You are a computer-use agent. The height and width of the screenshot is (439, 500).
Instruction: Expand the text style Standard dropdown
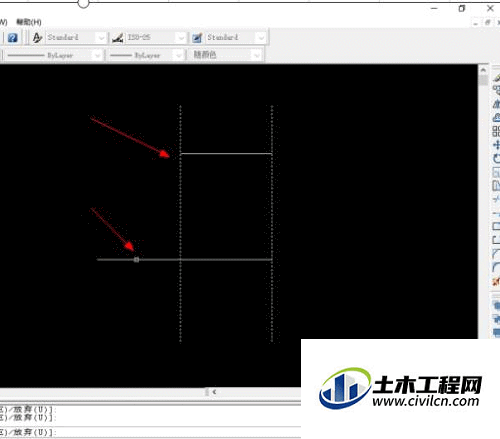point(101,38)
